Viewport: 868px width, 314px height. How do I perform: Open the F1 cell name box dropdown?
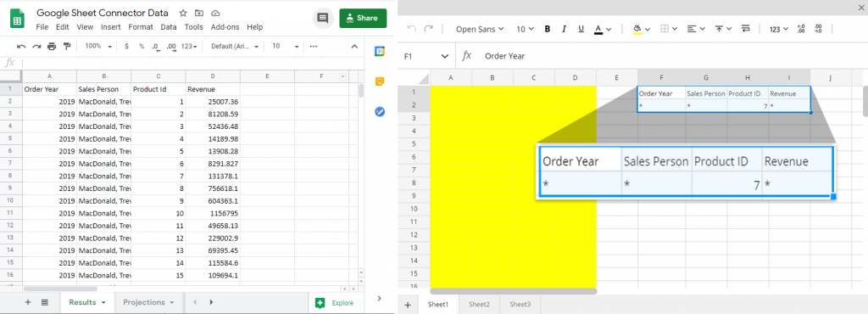pos(444,56)
